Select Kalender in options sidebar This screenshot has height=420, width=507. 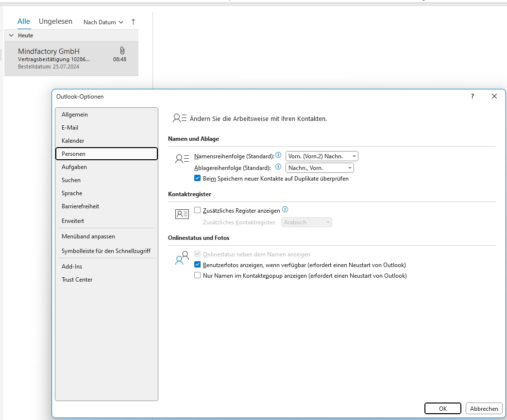(x=106, y=141)
